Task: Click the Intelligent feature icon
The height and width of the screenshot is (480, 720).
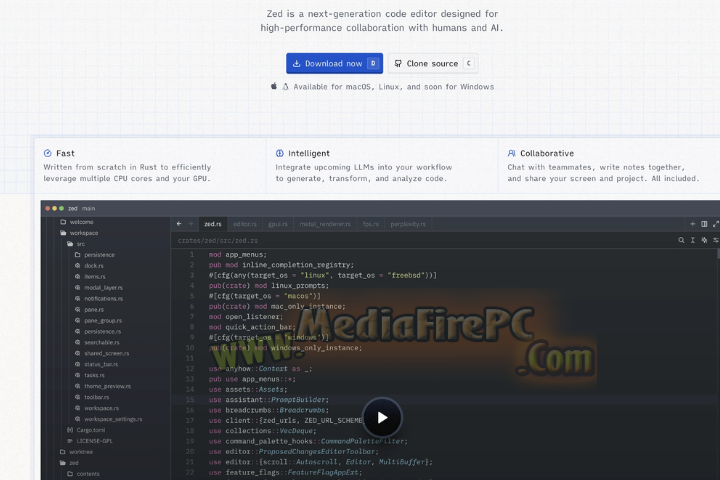Action: (x=280, y=153)
